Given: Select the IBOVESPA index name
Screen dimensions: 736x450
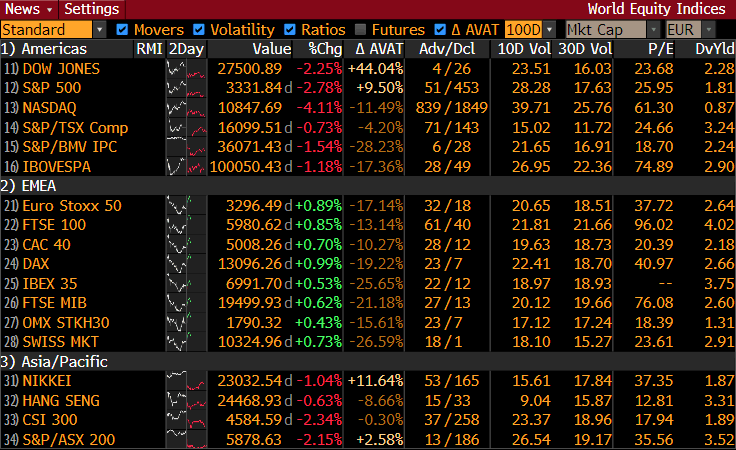Looking at the screenshot, I should [x=56, y=166].
